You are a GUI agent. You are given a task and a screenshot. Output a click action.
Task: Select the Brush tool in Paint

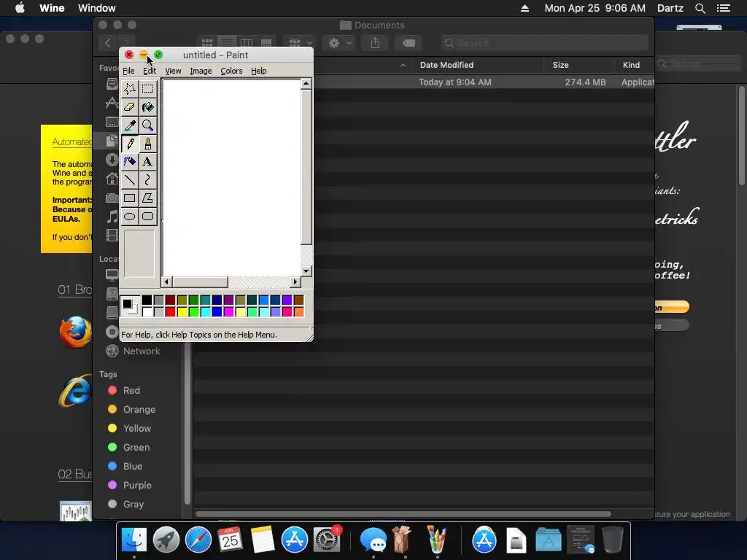[x=147, y=144]
